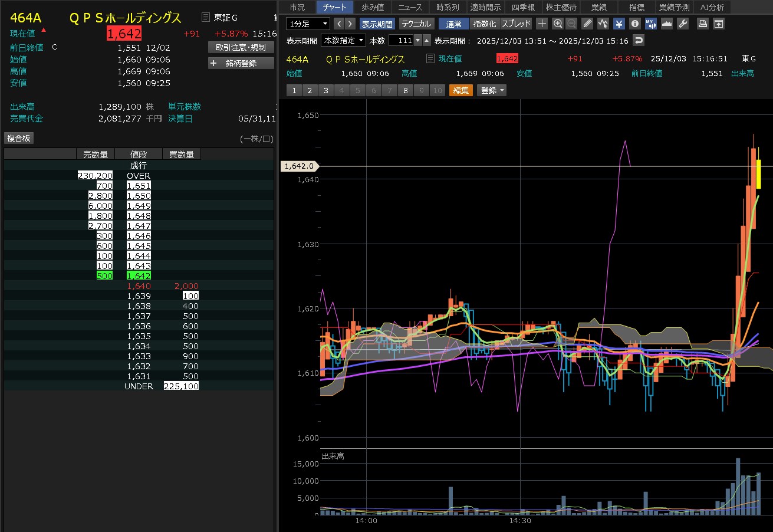
Task: Click the yen price display icon
Action: click(x=619, y=24)
